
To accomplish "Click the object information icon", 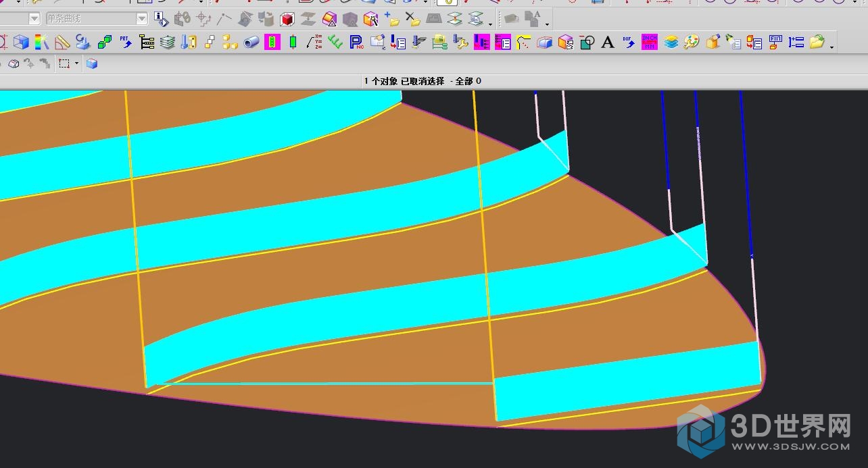I will coord(160,19).
